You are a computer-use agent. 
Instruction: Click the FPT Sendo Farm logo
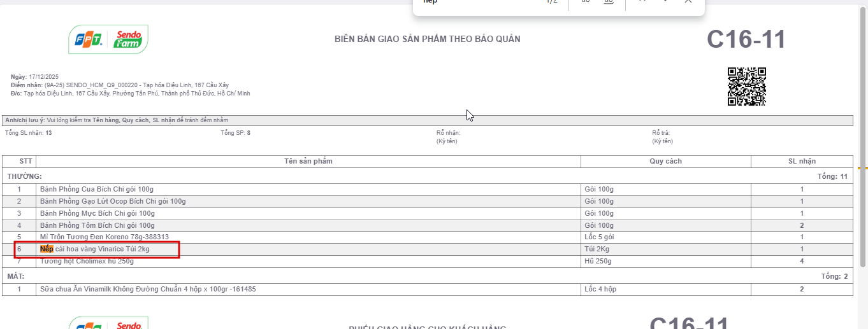point(108,39)
